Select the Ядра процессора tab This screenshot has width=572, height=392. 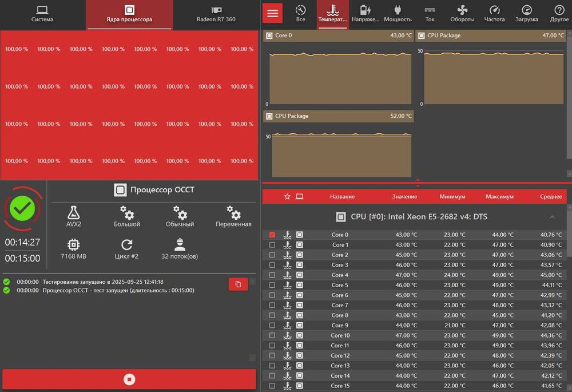(129, 14)
